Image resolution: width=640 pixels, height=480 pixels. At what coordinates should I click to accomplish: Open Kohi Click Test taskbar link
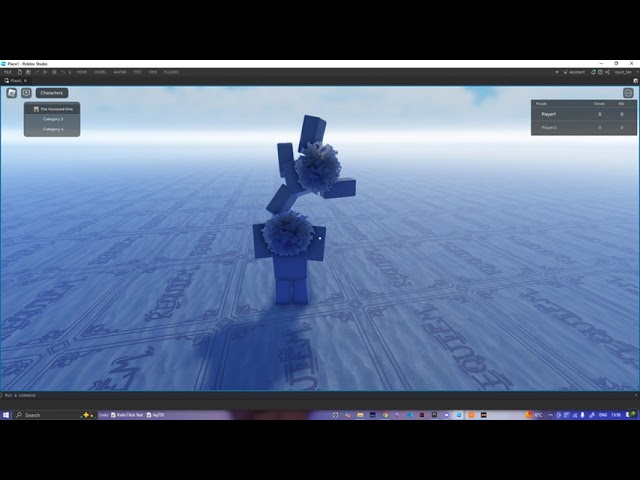tap(127, 415)
